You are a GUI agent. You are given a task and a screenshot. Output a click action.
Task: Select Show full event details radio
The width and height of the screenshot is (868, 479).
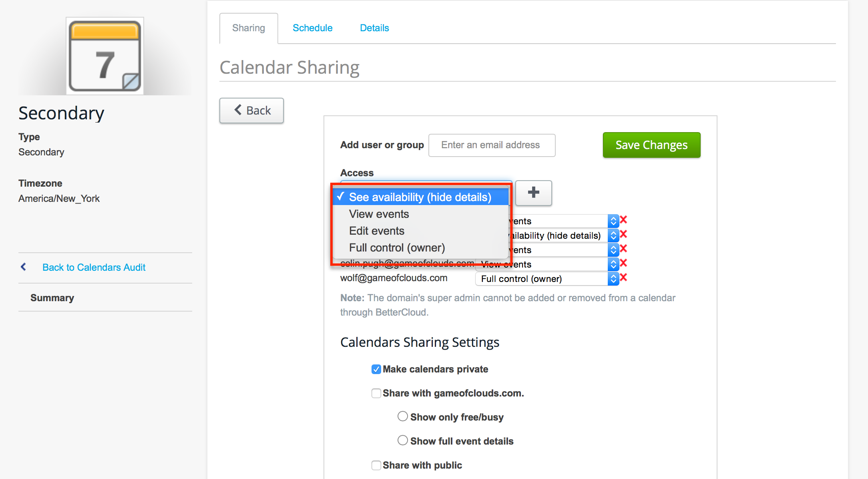tap(402, 441)
